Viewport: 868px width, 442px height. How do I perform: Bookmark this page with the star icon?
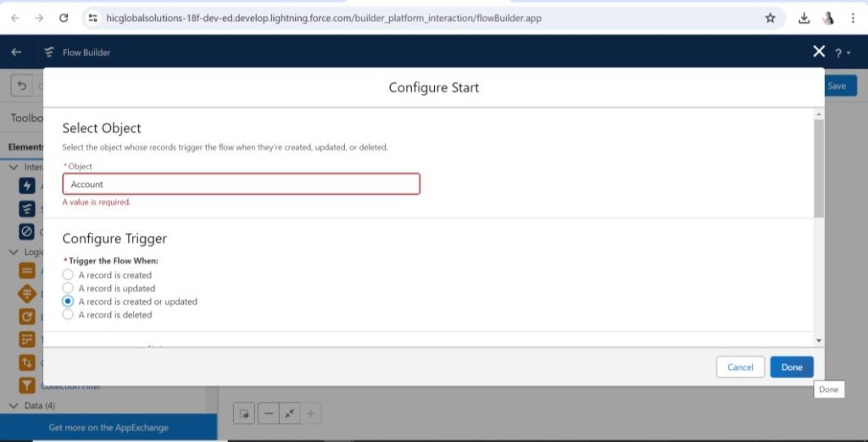pos(770,19)
